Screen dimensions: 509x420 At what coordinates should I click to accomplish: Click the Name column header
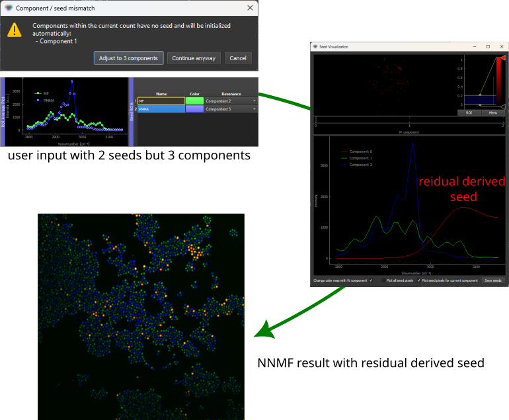(161, 94)
